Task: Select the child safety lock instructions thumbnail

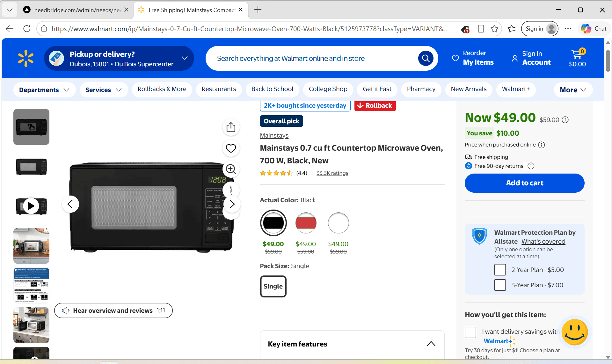Action: point(31,285)
